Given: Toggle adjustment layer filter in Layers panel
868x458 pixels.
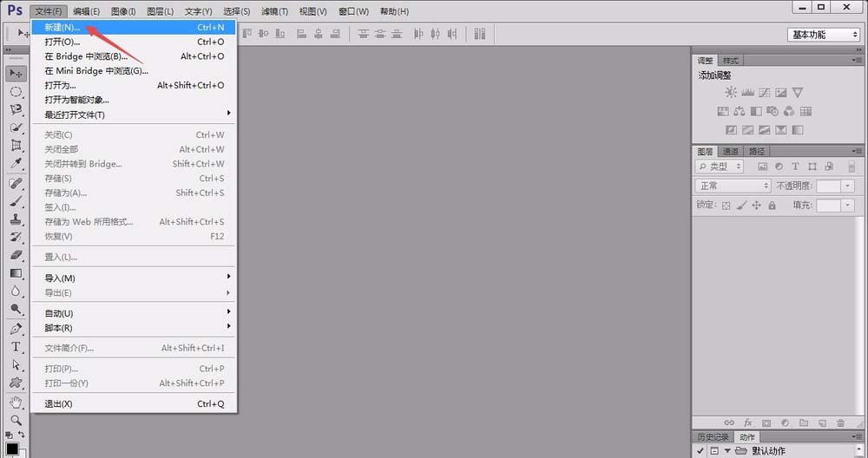Looking at the screenshot, I should pyautogui.click(x=779, y=167).
